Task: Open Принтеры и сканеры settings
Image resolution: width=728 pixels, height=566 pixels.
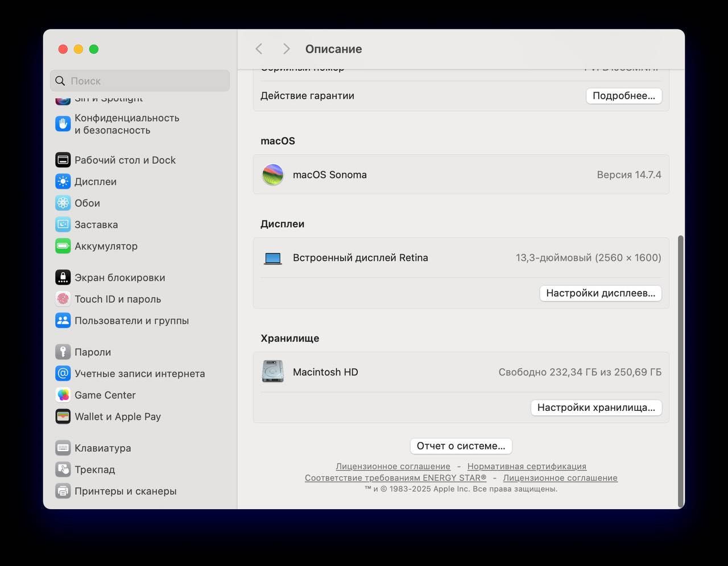Action: [x=140, y=491]
